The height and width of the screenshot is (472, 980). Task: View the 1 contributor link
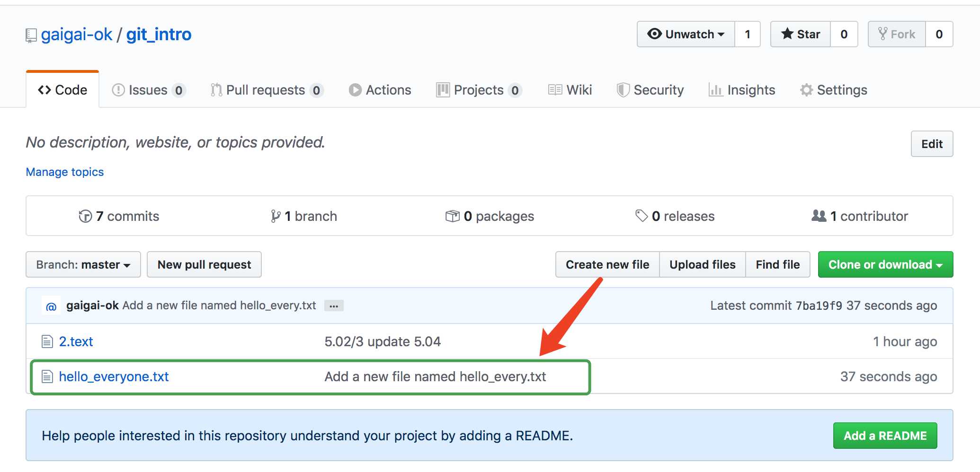pyautogui.click(x=860, y=216)
